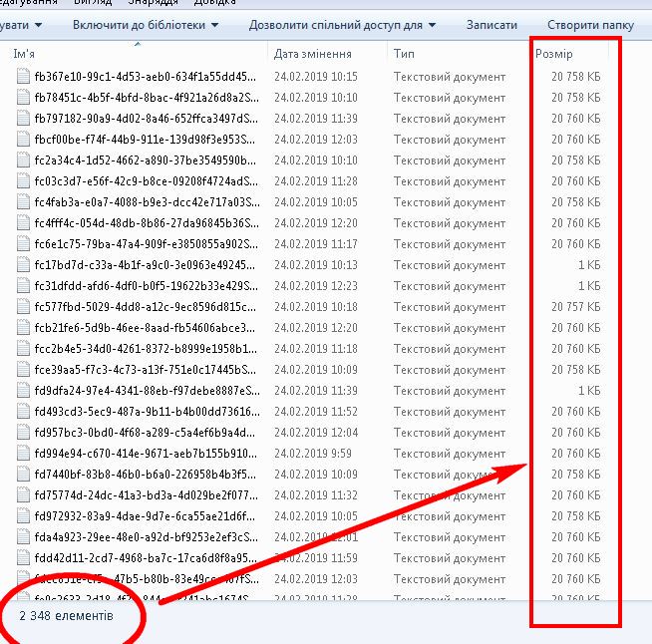This screenshot has height=644, width=652.
Task: Select file icon of fcb21fe6-5d9b row
Action: coord(23,328)
